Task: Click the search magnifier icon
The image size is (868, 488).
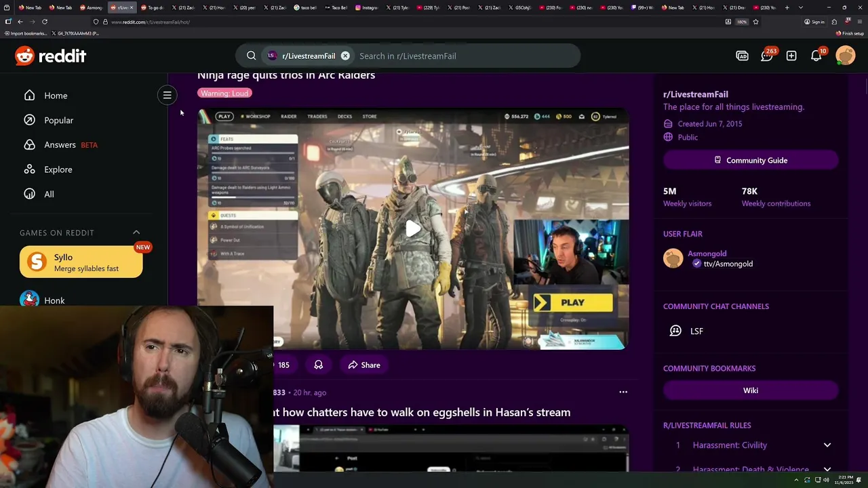Action: [252, 56]
